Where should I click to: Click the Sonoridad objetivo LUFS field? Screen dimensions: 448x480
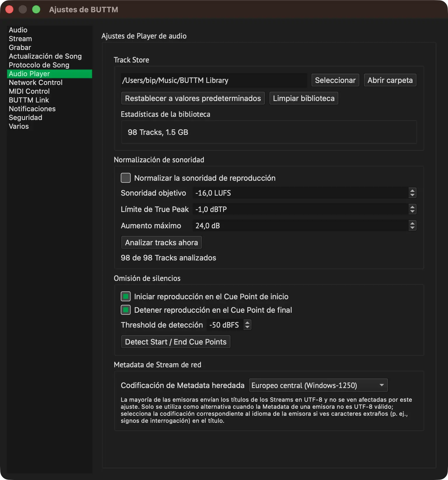pos(300,193)
